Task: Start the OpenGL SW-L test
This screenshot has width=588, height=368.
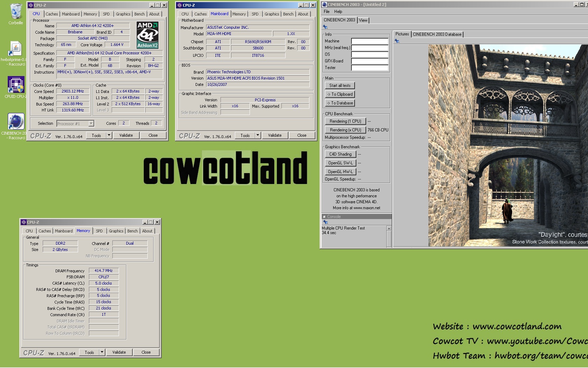Action: pyautogui.click(x=341, y=163)
